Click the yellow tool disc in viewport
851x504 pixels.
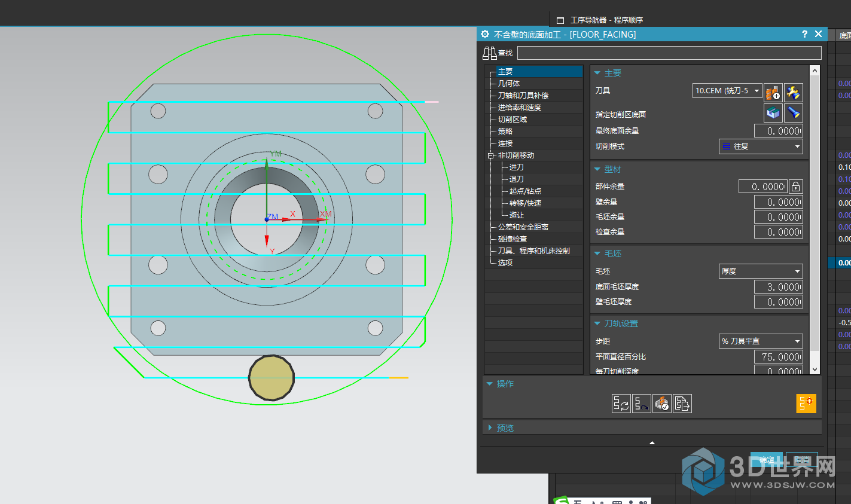(272, 378)
